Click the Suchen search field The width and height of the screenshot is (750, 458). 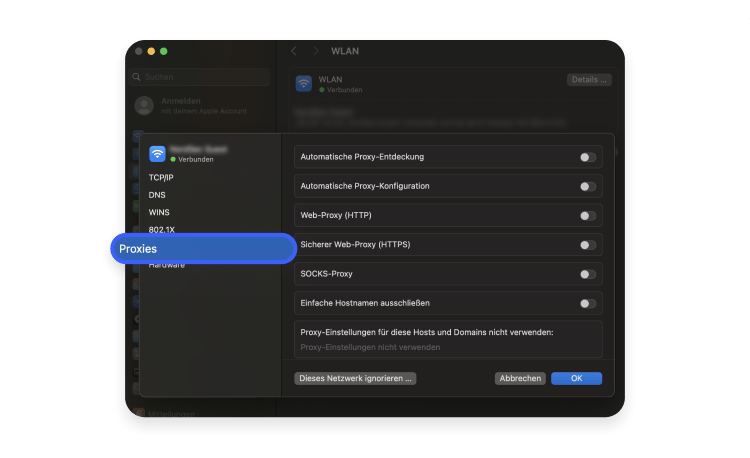tap(200, 77)
